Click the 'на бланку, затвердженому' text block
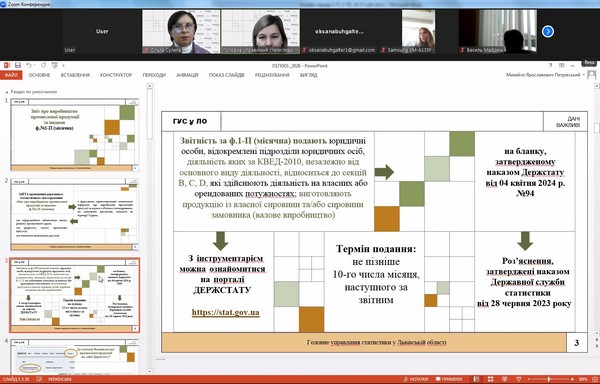Image resolution: width=600 pixels, height=384 pixels. coord(525,172)
